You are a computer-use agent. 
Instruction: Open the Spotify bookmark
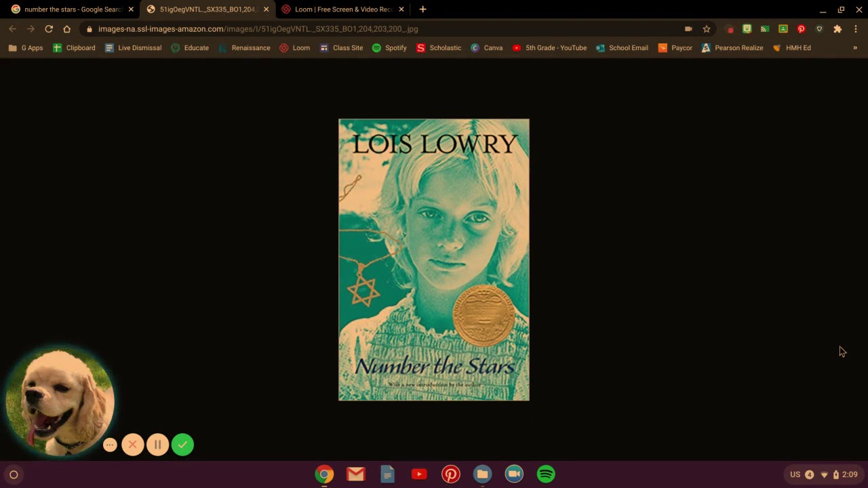pos(389,48)
